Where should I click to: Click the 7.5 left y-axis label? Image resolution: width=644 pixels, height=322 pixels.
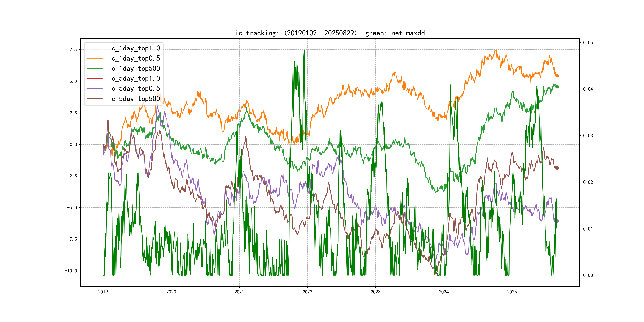73,50
